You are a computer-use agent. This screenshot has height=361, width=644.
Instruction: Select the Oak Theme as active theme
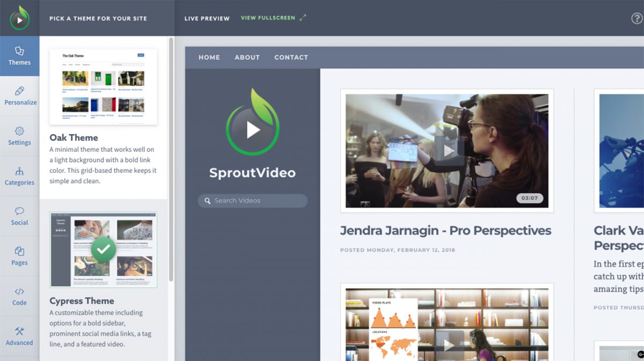[x=103, y=86]
